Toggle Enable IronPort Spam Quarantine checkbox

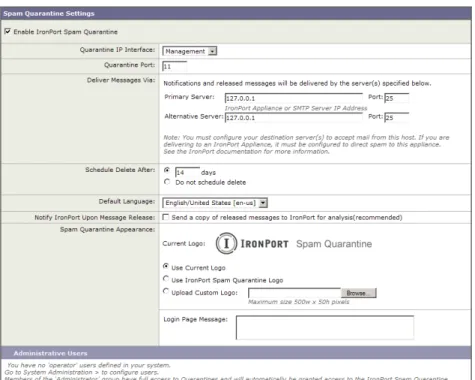pos(7,31)
